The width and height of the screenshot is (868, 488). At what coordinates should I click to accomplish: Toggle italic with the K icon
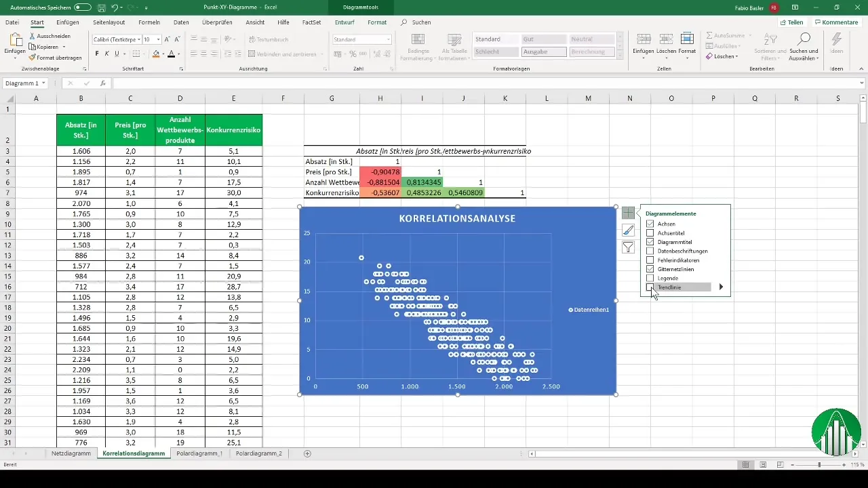[x=107, y=54]
